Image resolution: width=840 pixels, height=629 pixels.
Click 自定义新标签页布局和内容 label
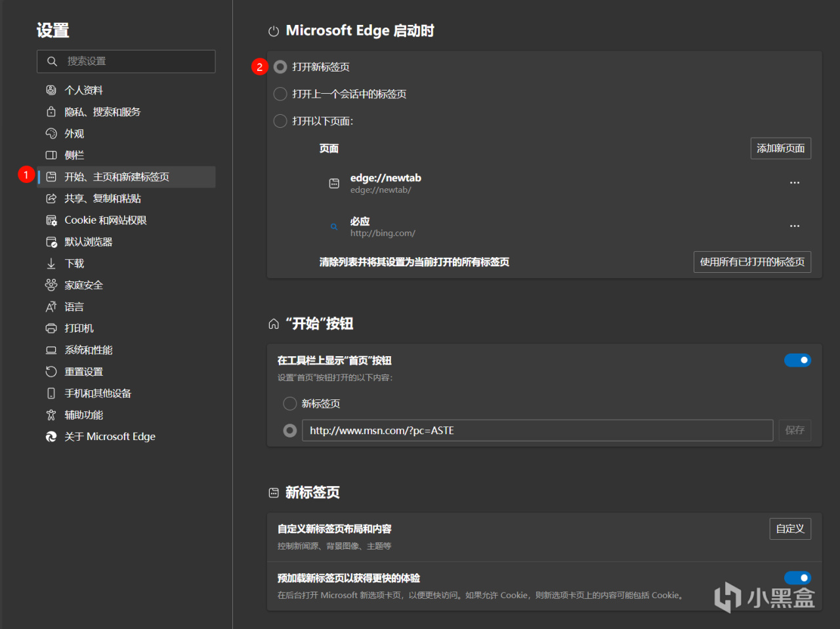[335, 529]
